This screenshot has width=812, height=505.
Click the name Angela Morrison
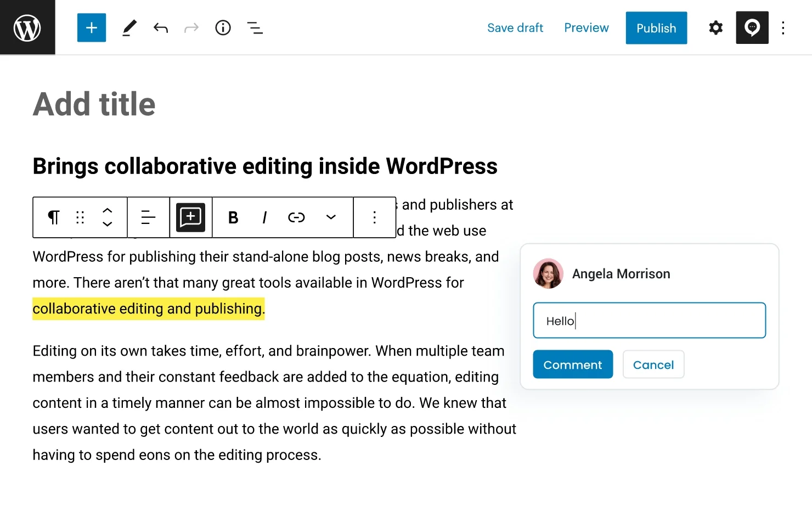[621, 274]
